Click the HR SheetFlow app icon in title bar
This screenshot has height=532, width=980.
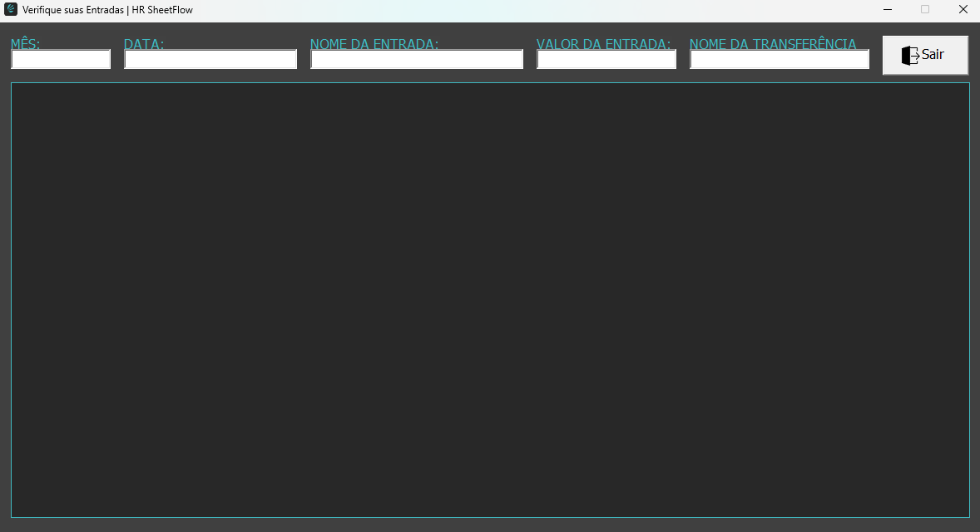[11, 9]
